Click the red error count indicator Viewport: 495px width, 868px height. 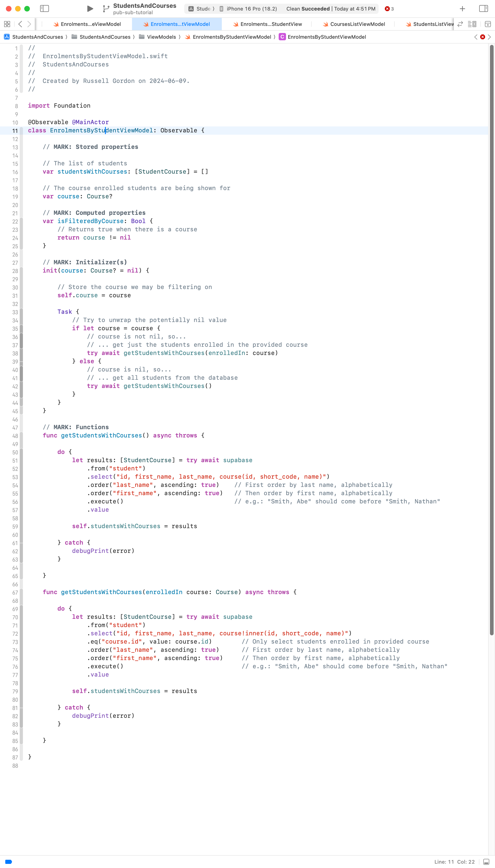(x=389, y=9)
